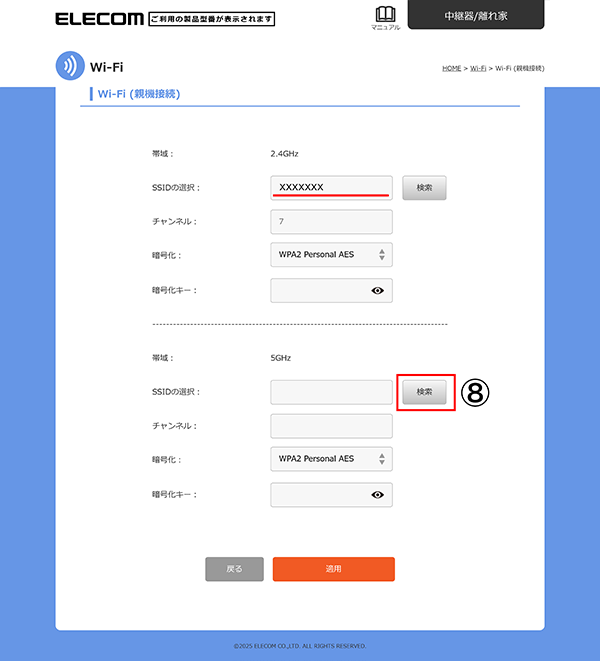Expand the 2.4GHz 暗号化 WPA2 Personal AES dropdown

pos(330,255)
